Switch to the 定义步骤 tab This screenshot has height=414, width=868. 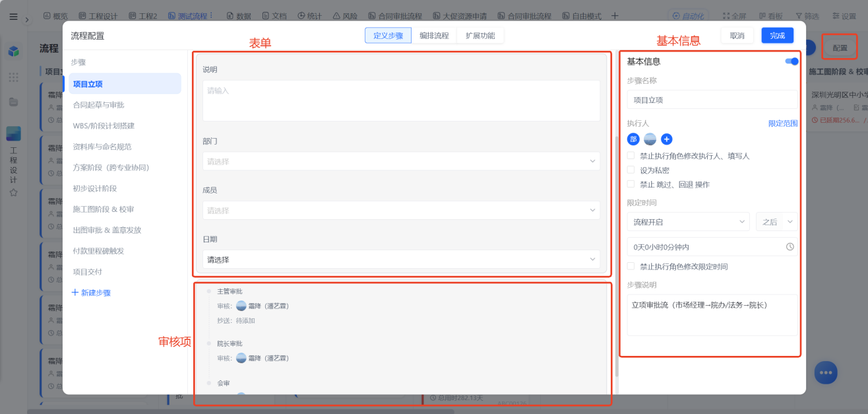(x=388, y=36)
